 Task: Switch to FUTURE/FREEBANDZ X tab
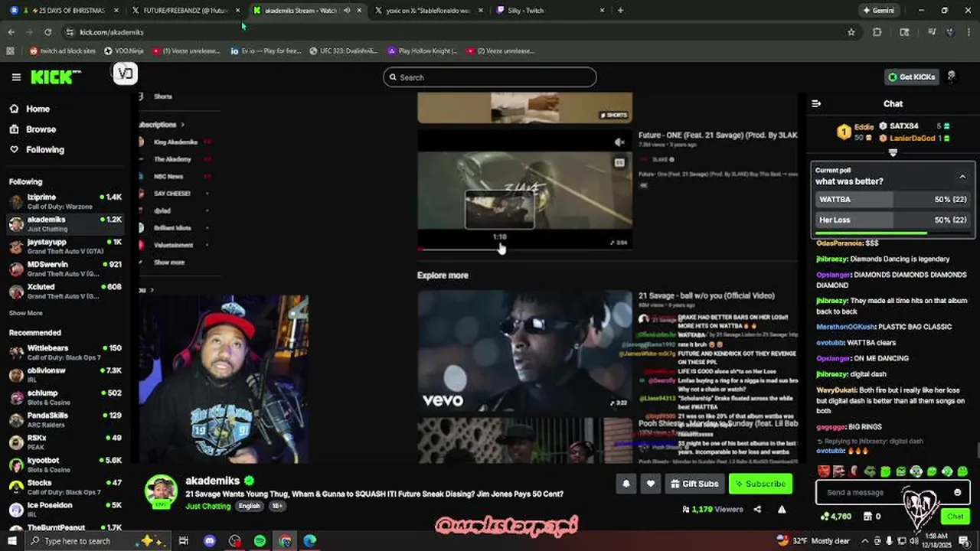[x=186, y=11]
